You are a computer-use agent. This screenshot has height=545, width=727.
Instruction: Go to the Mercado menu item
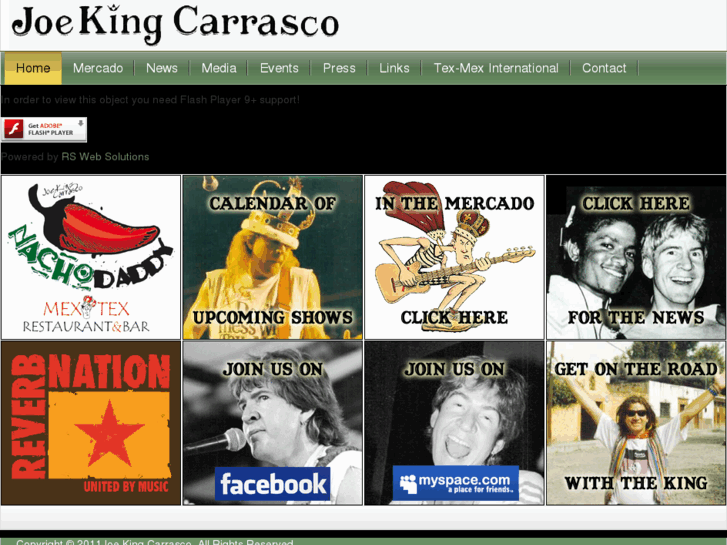[x=98, y=68]
